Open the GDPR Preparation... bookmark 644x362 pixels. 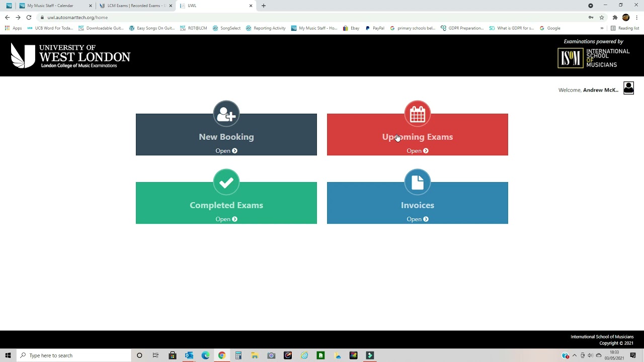(x=462, y=28)
